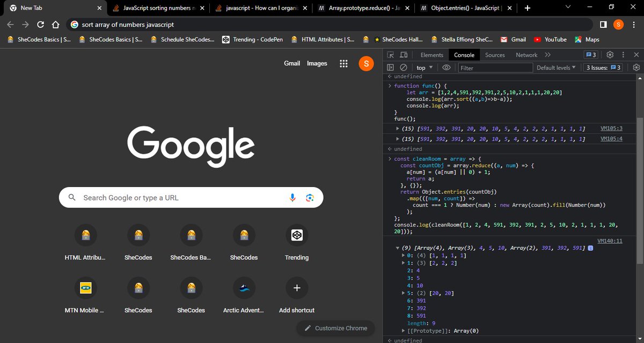Start voice search with the microphone icon
This screenshot has height=343, width=644.
pos(292,198)
